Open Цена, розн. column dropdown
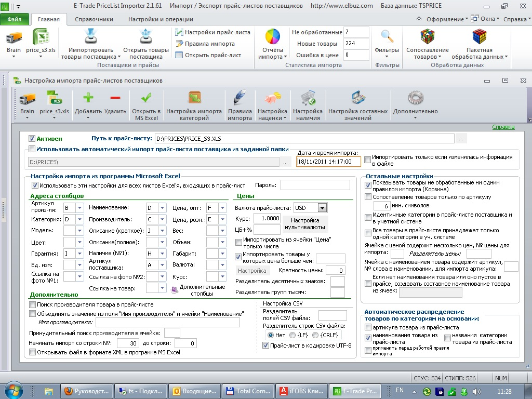 coord(222,219)
